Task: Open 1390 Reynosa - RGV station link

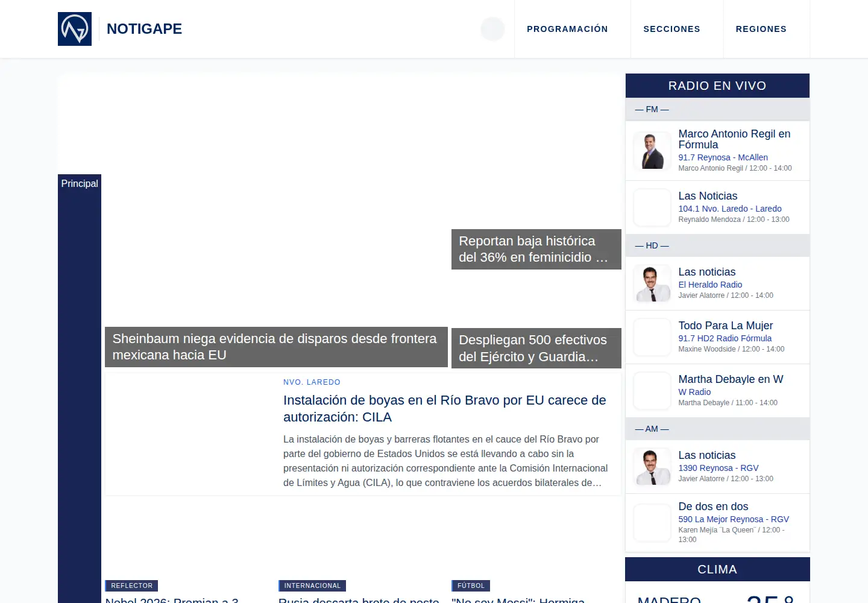Action: [718, 468]
